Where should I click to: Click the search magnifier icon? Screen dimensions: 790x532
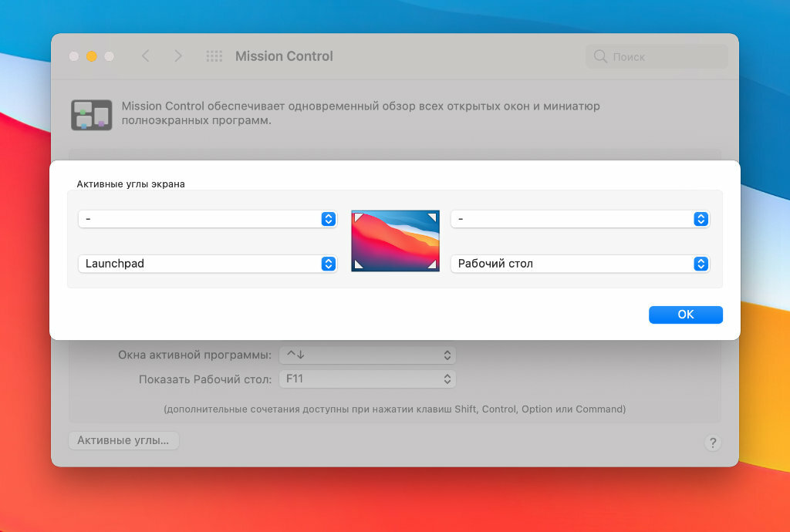(x=600, y=56)
